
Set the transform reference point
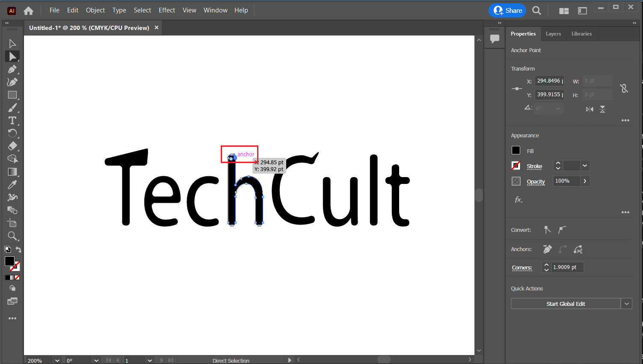(517, 89)
